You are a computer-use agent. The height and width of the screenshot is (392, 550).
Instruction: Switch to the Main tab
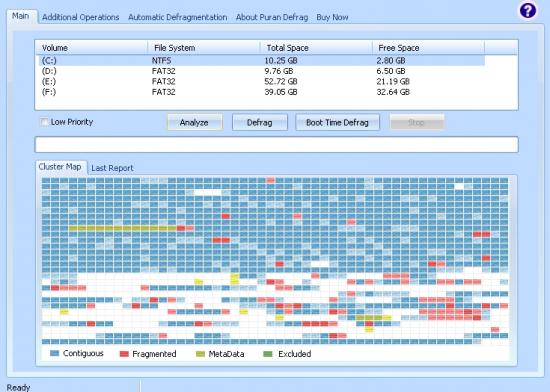pos(20,16)
